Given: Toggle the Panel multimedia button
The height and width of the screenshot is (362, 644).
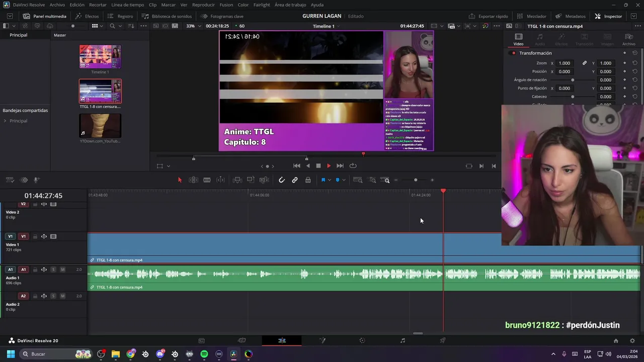Looking at the screenshot, I should 44,16.
